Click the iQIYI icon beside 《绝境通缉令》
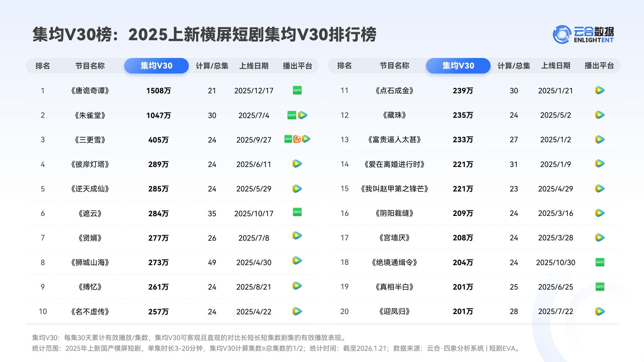Screen dimensions: 644x362 (601, 262)
